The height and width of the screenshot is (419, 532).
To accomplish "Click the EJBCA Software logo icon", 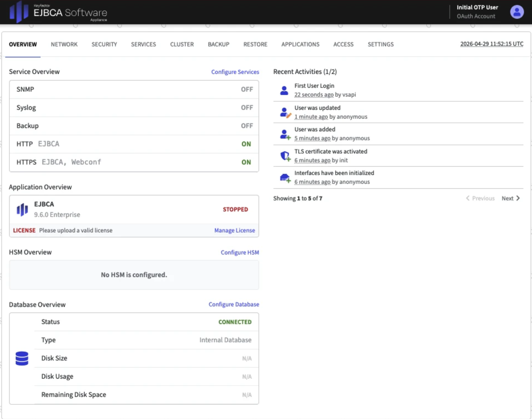I will (x=19, y=12).
